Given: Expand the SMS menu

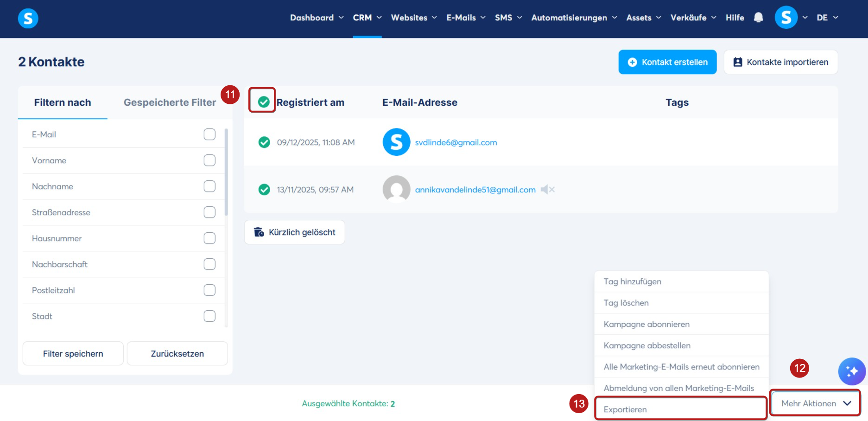Looking at the screenshot, I should [x=508, y=18].
